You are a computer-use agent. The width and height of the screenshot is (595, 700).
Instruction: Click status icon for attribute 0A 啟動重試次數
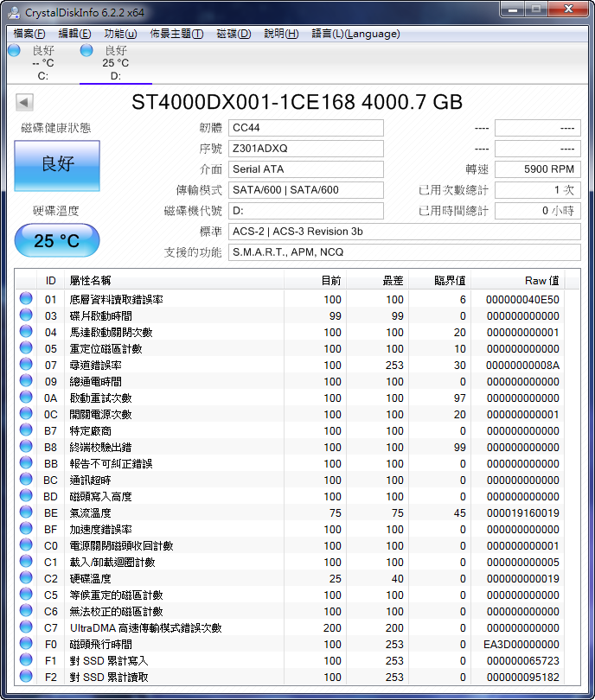pyautogui.click(x=26, y=397)
